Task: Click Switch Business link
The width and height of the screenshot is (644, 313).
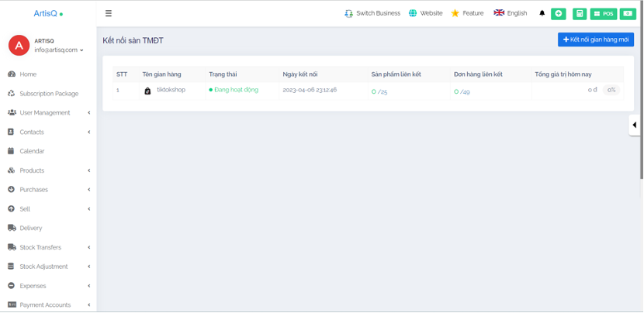Action: tap(372, 13)
